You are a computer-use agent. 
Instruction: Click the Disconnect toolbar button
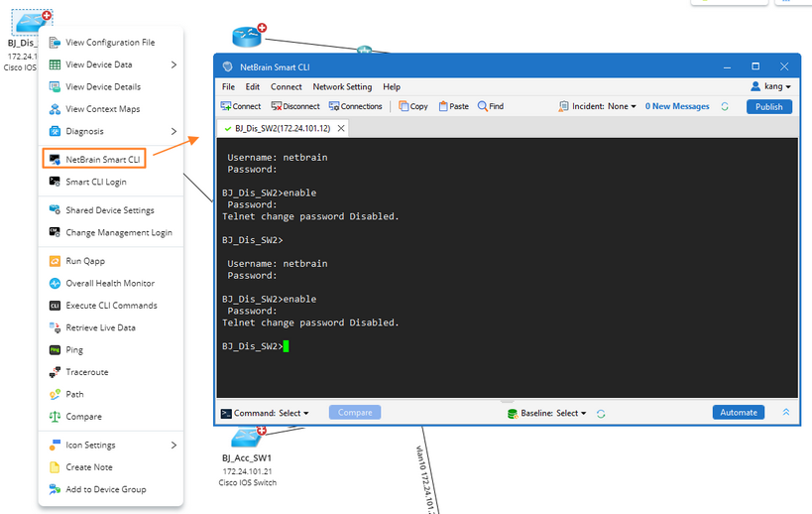295,106
